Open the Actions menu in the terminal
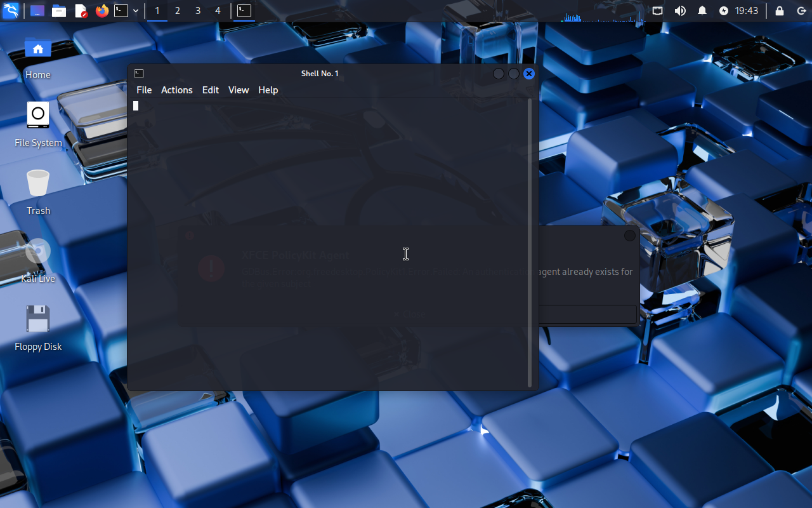 (x=176, y=90)
